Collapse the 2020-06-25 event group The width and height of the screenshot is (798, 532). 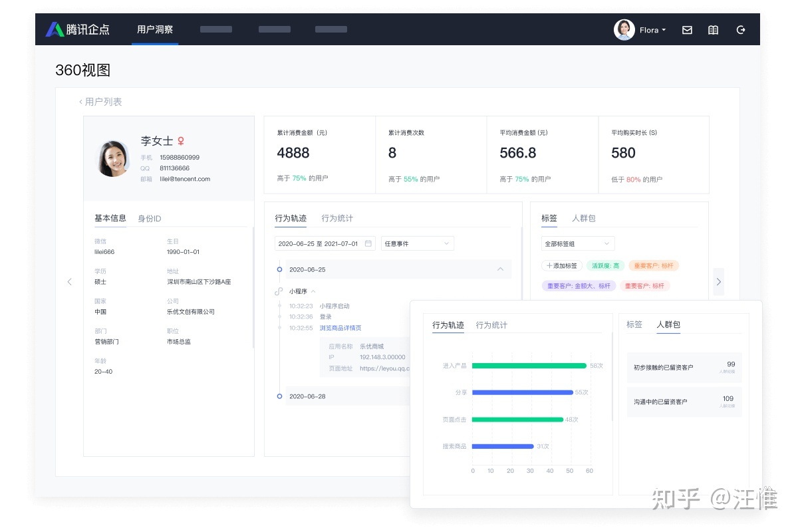(501, 268)
